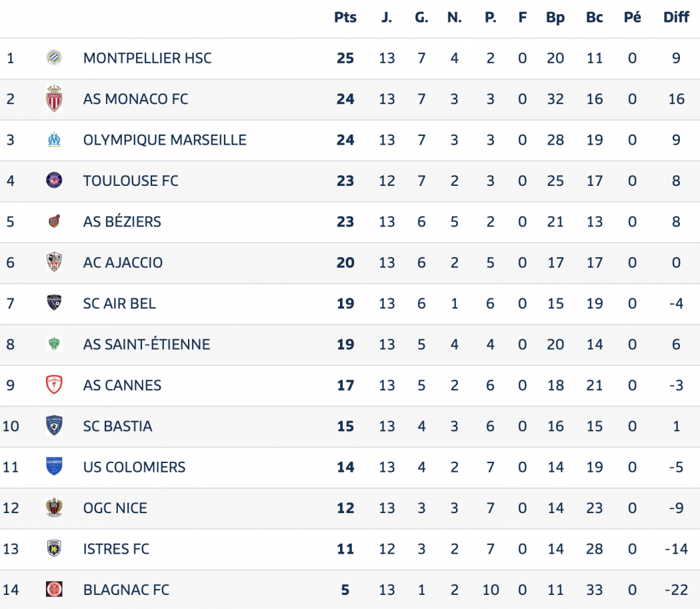Open the AS Cannes team name
Image resolution: width=700 pixels, height=609 pixels.
(122, 385)
